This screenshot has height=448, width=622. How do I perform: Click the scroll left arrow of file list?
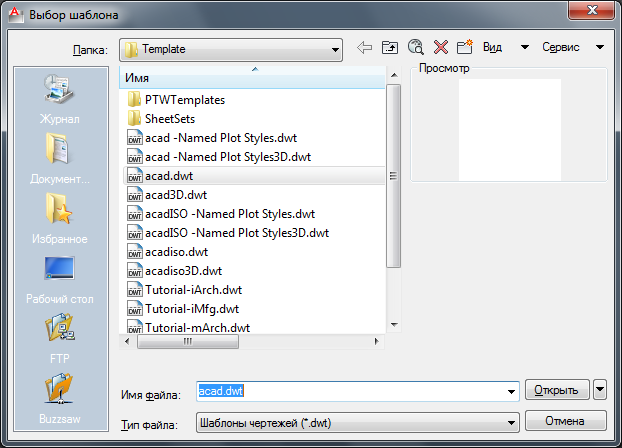click(x=127, y=341)
